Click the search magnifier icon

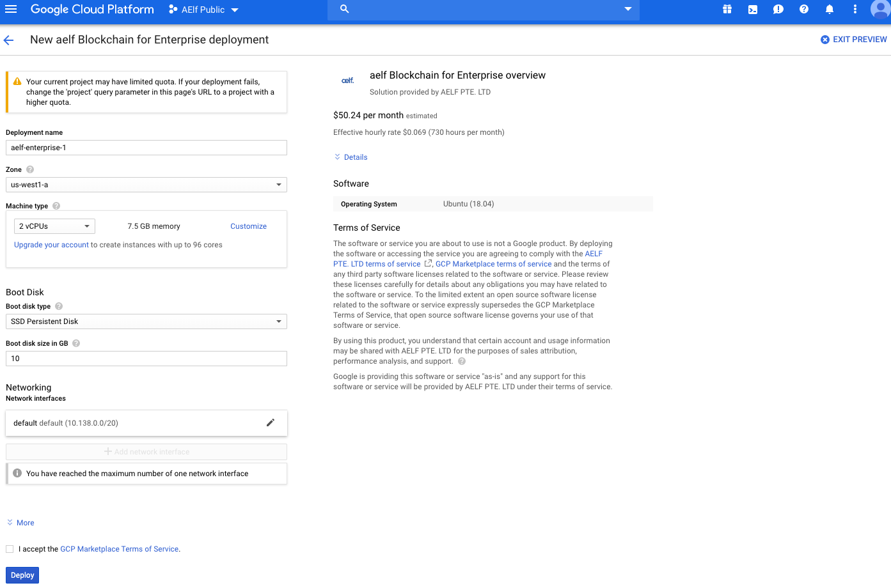tap(344, 9)
